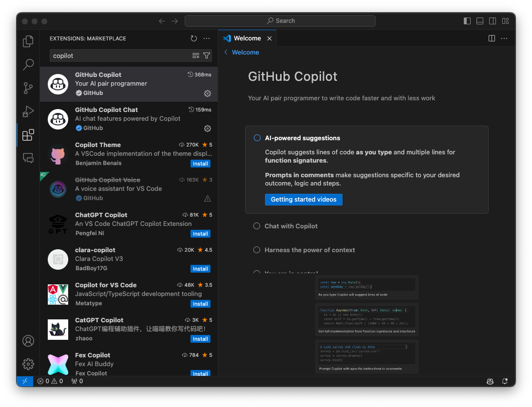Refresh the extensions marketplace list
The width and height of the screenshot is (532, 407).
pyautogui.click(x=194, y=38)
